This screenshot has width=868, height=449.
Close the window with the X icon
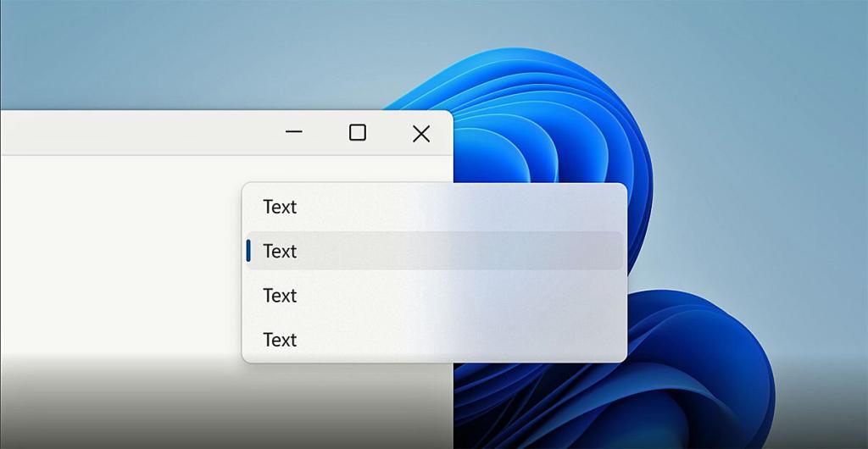pyautogui.click(x=421, y=133)
